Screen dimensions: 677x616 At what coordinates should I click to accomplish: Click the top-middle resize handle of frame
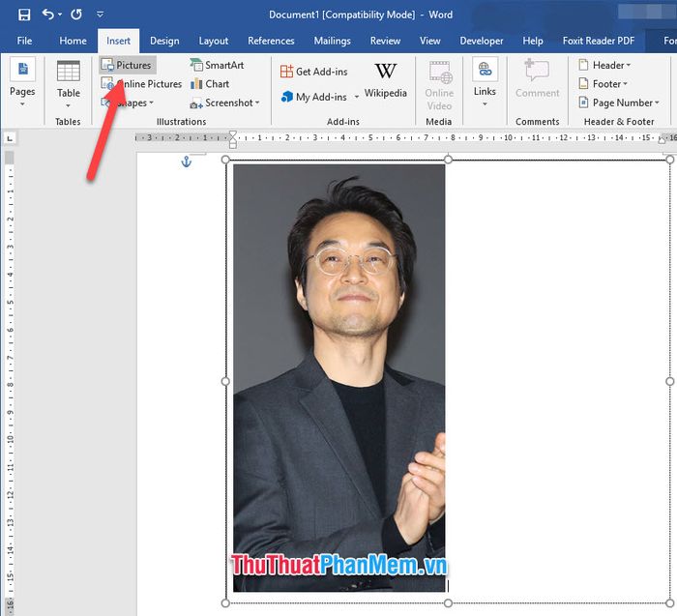pyautogui.click(x=448, y=160)
